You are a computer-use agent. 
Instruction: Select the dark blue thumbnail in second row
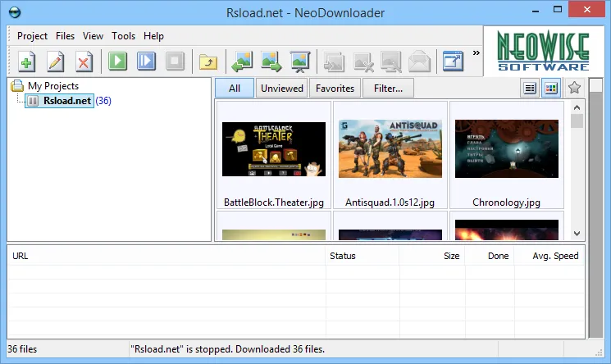(x=390, y=234)
